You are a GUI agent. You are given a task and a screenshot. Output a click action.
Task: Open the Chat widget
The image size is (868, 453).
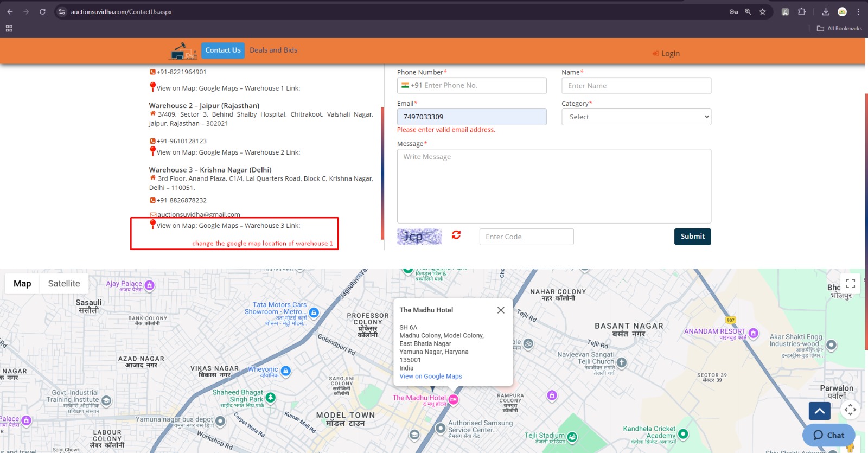click(x=828, y=435)
